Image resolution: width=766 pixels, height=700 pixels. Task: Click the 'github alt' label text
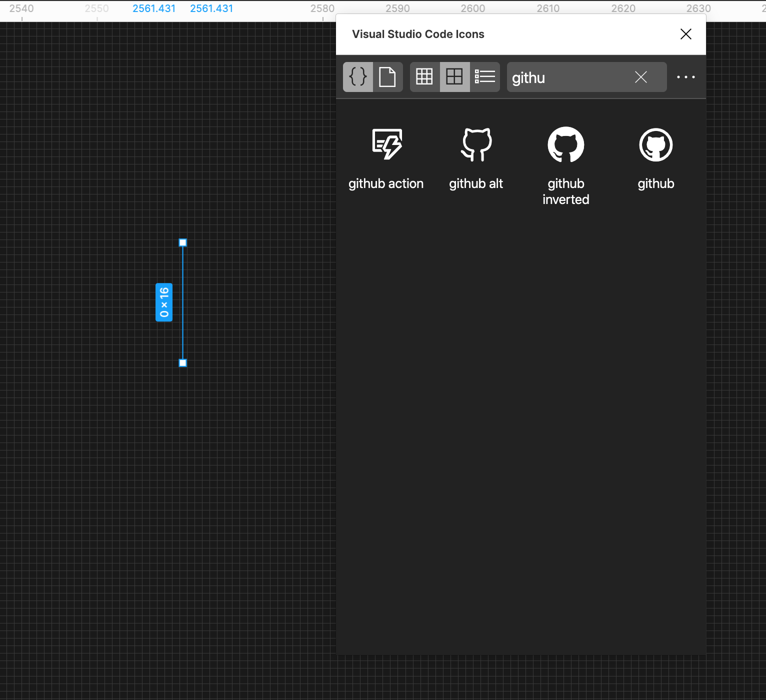(x=476, y=184)
